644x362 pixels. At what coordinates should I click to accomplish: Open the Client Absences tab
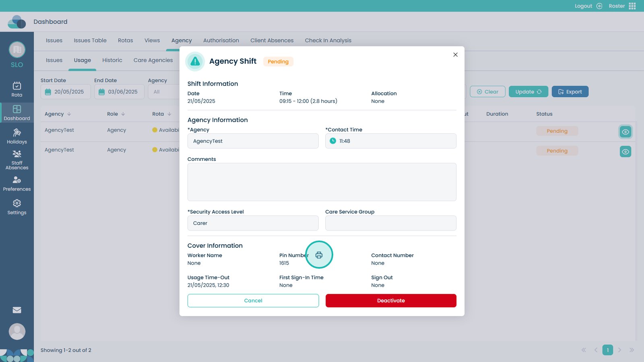click(272, 41)
